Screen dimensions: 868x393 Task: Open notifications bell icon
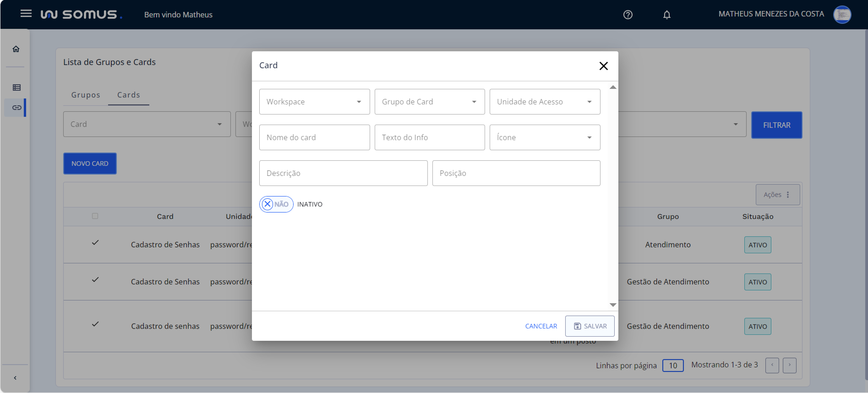(x=666, y=14)
